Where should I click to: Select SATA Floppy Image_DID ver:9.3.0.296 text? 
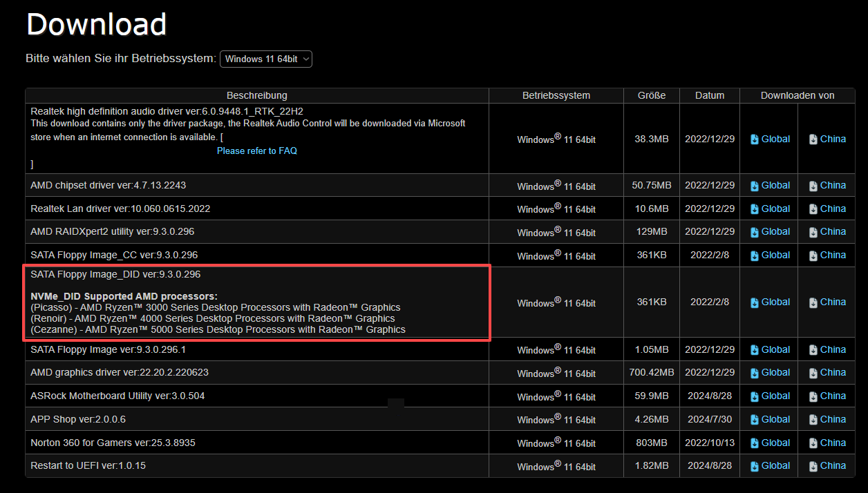pos(115,274)
